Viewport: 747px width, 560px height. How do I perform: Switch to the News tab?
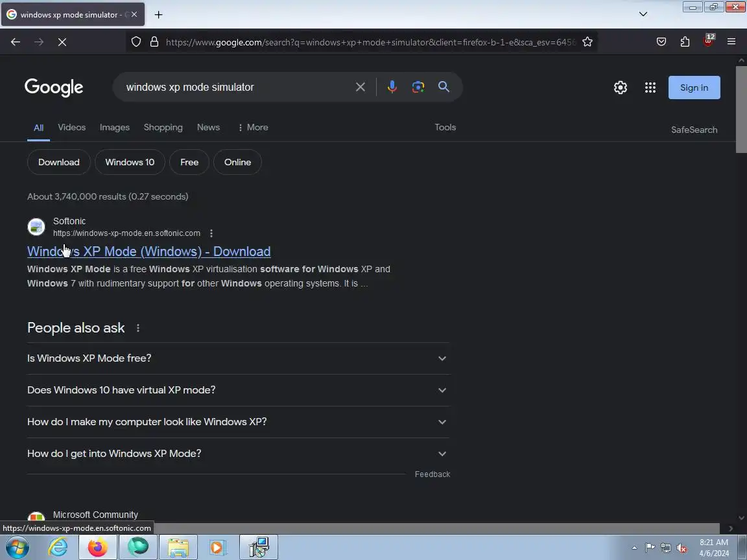tap(208, 127)
